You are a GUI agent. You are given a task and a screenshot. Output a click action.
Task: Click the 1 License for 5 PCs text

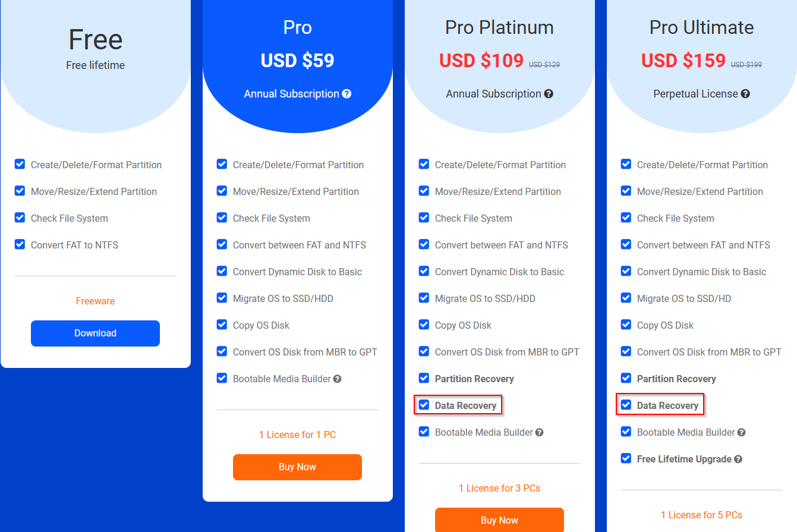click(x=701, y=515)
